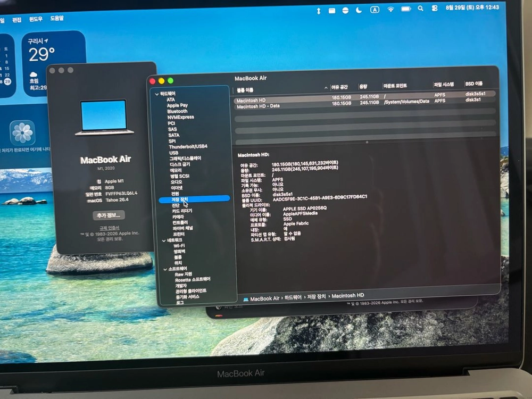This screenshot has width=532, height=399.
Task: Collapse the 하드웨어 section
Action: coord(157,94)
